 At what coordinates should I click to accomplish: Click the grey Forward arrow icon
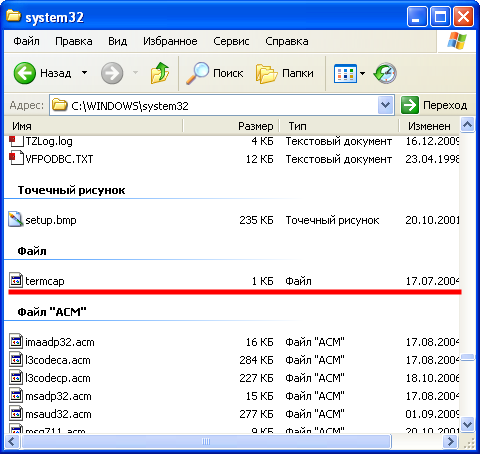pyautogui.click(x=112, y=73)
